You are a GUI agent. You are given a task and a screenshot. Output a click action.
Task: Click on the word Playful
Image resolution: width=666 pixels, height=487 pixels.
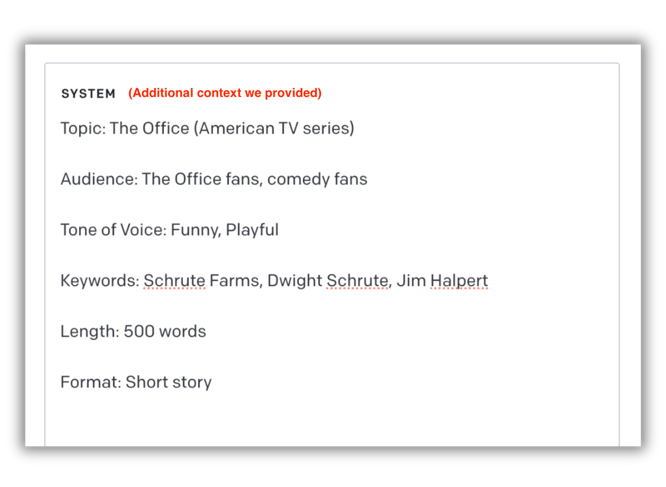coord(252,230)
